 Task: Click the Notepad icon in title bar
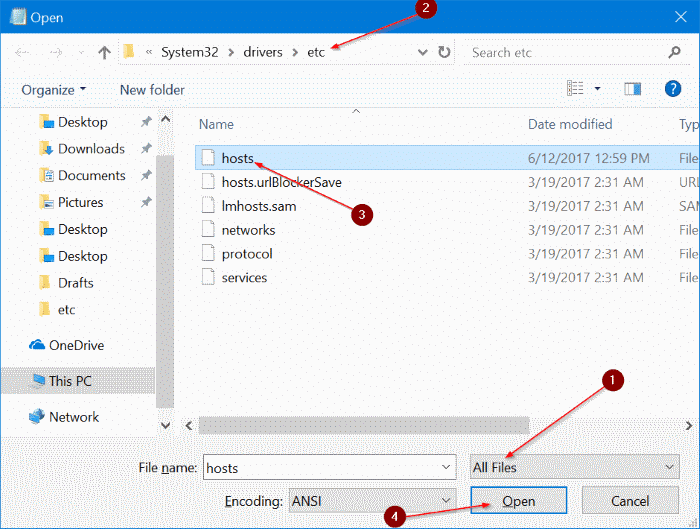[x=18, y=17]
